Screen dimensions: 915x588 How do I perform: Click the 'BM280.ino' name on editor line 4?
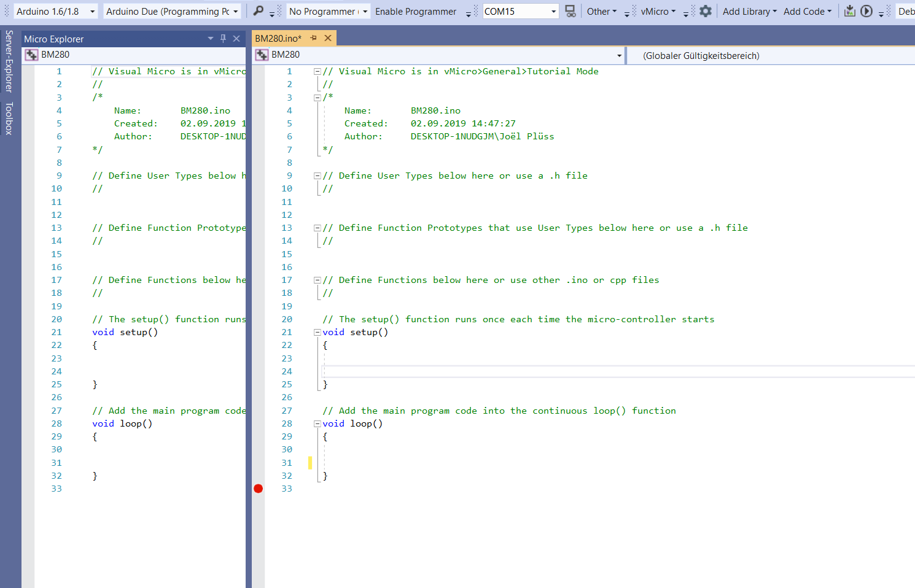[x=435, y=110]
